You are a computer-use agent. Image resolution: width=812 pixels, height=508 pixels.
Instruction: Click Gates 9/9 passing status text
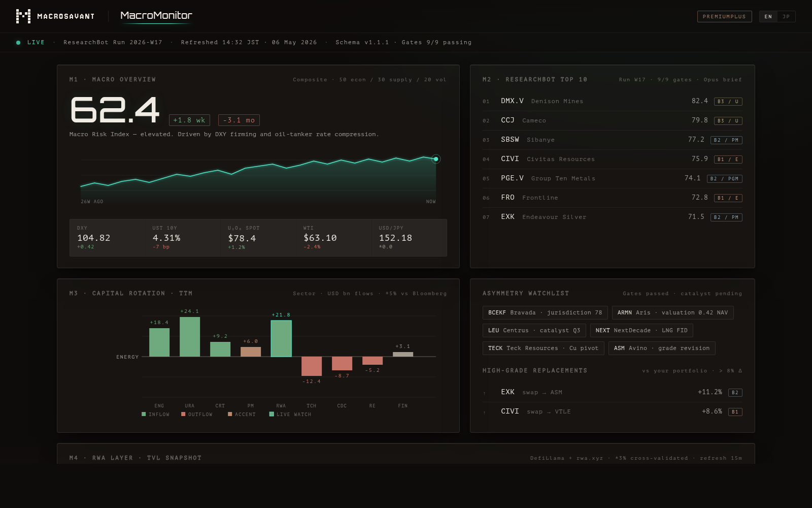click(x=436, y=43)
